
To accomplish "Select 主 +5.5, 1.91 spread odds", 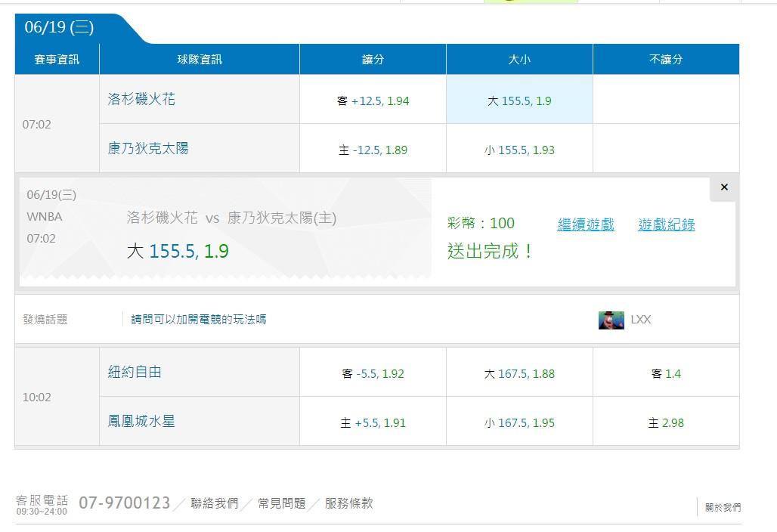I will (373, 422).
